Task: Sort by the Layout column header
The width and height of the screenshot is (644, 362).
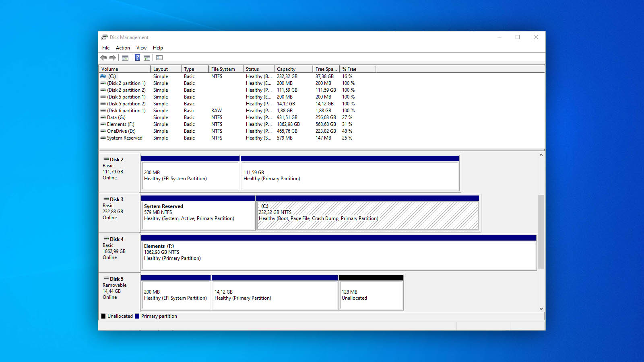Action: [x=166, y=69]
